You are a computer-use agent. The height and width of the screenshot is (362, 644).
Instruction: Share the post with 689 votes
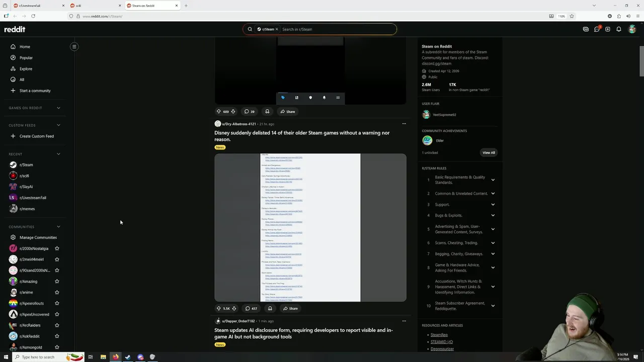coord(287,112)
